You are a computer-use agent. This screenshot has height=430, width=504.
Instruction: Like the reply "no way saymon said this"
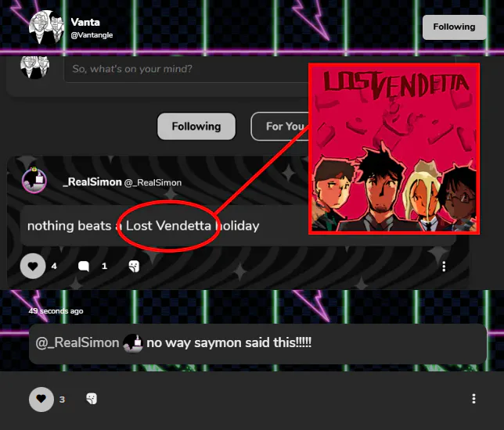[x=41, y=400]
